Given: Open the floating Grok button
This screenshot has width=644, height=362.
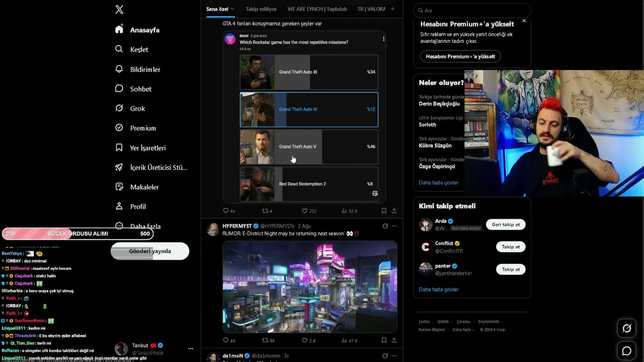Looking at the screenshot, I should click(x=627, y=328).
